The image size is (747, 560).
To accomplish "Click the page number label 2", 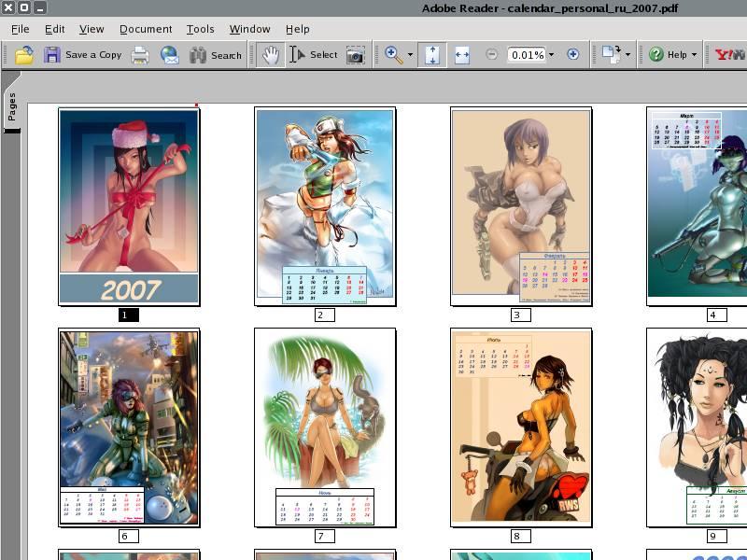I will click(325, 315).
